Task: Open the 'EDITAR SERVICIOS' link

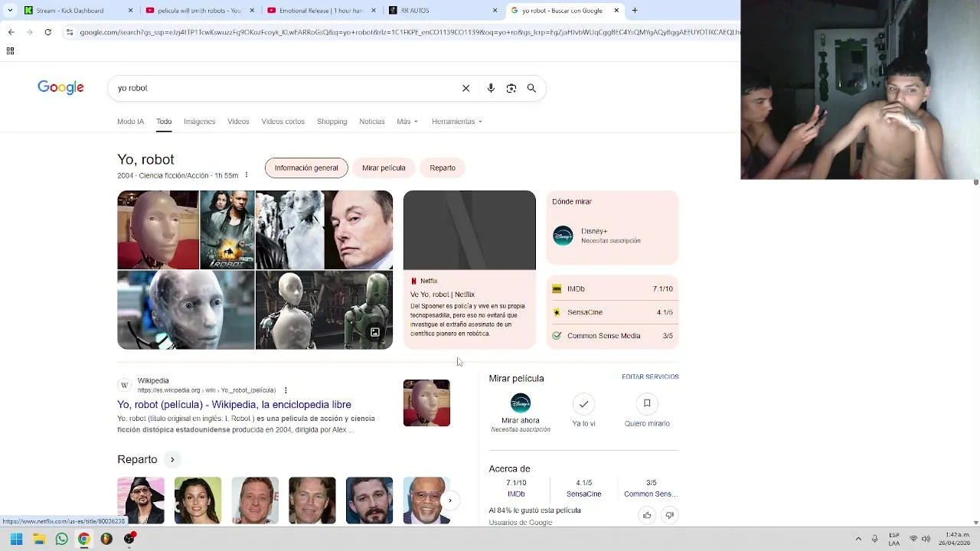Action: [650, 377]
